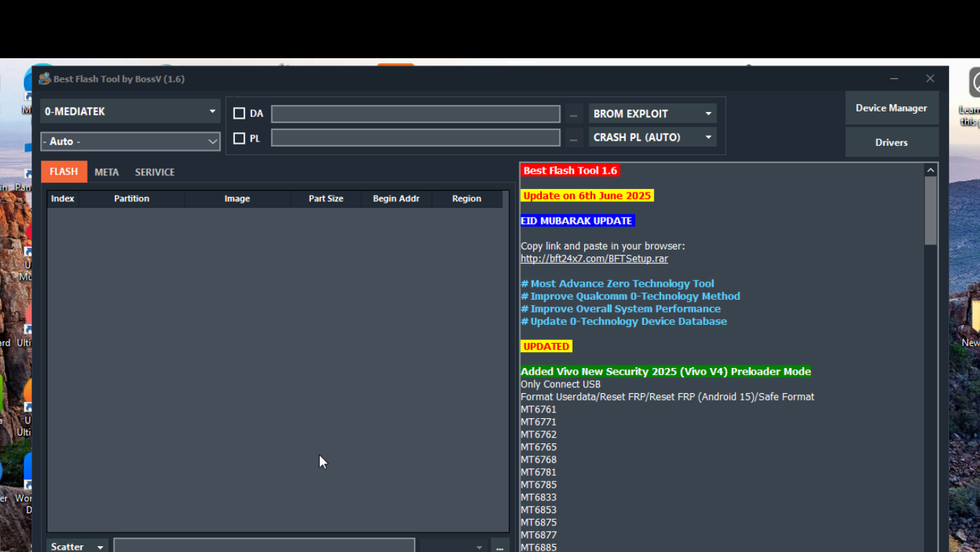This screenshot has width=980, height=552.
Task: Open the 0-MEDIATEK platform dropdown
Action: [x=130, y=111]
